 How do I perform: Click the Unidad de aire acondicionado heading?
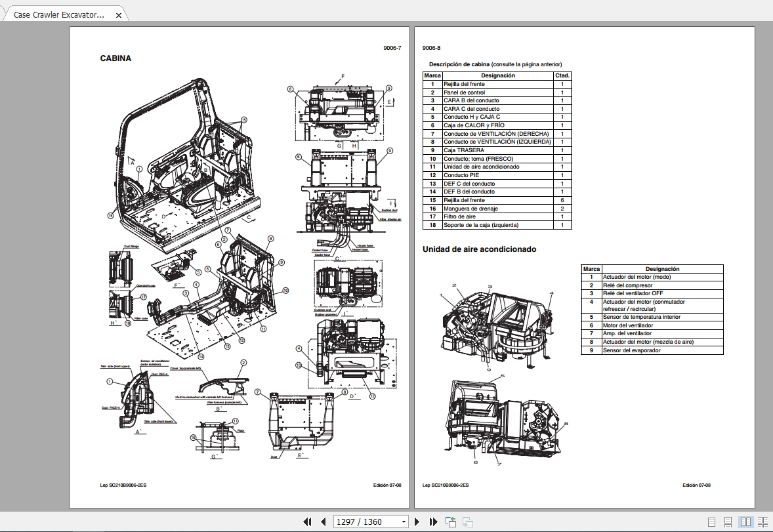(x=479, y=249)
